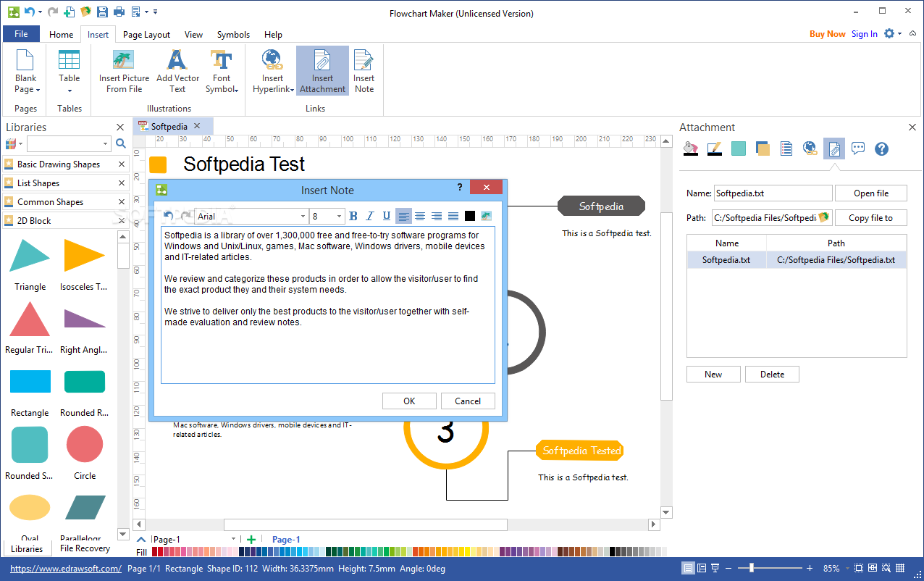Viewport: 924px width, 581px height.
Task: Click the Open file button
Action: (871, 193)
